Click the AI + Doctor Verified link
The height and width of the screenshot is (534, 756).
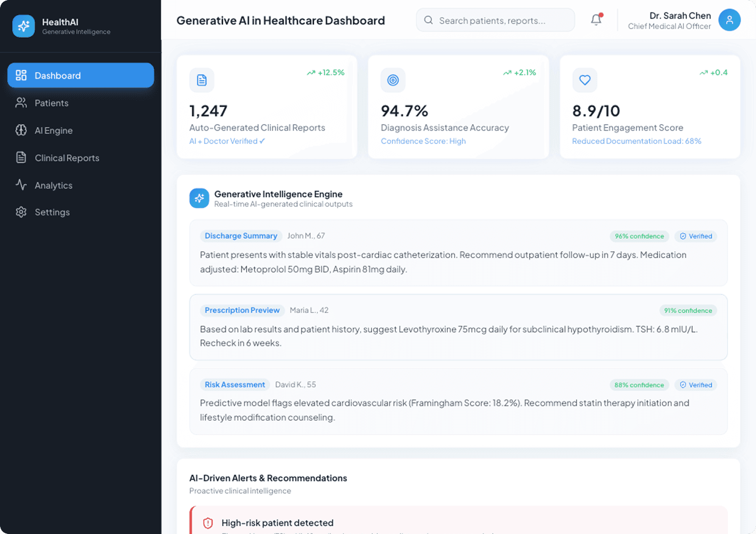227,141
